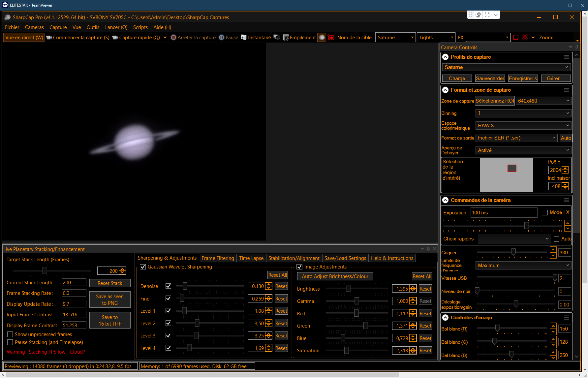Uncheck the Fine checkbox

(x=168, y=299)
